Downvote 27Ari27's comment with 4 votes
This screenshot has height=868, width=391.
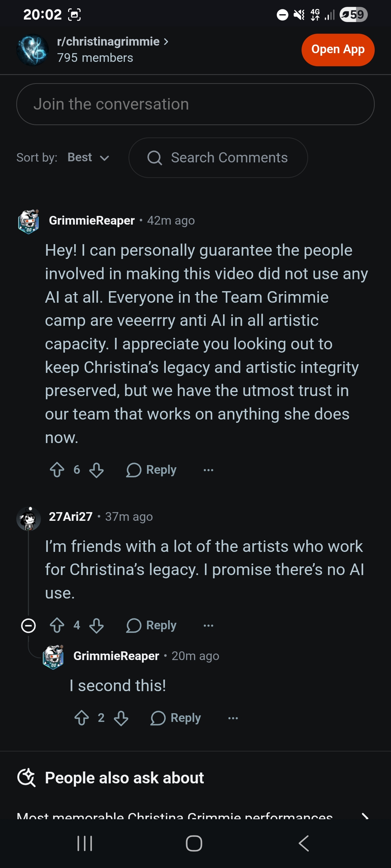96,625
